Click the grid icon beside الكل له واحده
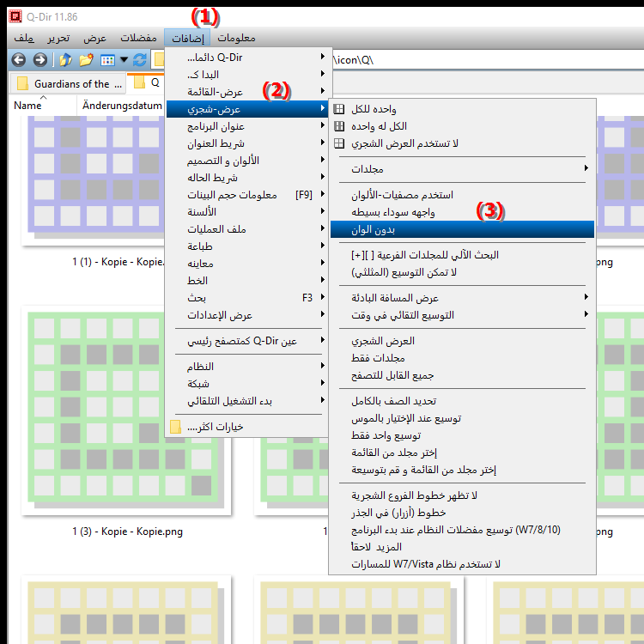The height and width of the screenshot is (644, 644). 339,126
